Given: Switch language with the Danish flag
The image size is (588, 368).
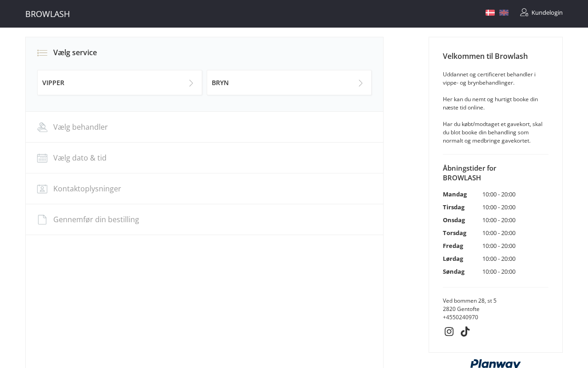Looking at the screenshot, I should click(490, 13).
